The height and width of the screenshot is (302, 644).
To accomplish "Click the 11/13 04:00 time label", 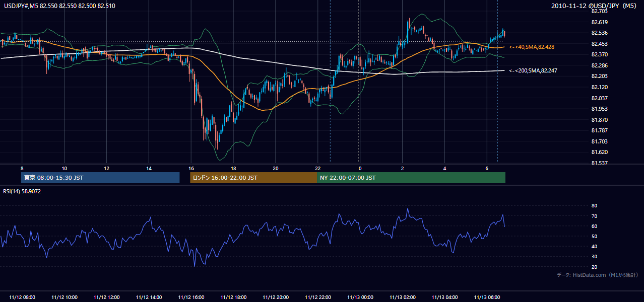I will (445, 297).
